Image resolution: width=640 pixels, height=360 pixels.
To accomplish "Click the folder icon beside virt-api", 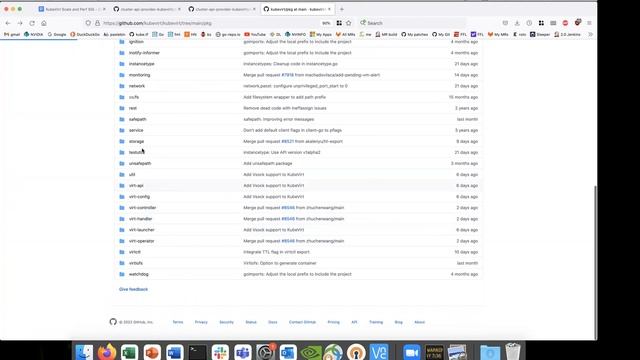I will pyautogui.click(x=122, y=186).
